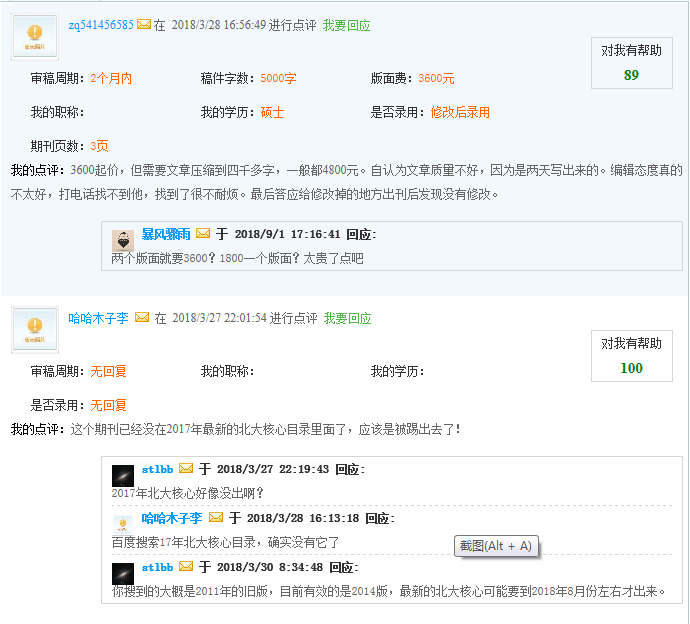Message 哈哈木子李 via envelope icon in review header

click(142, 317)
